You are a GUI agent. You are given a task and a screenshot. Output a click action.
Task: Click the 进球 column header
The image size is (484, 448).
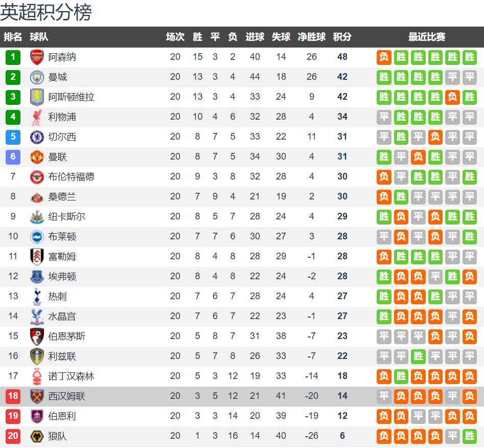255,37
